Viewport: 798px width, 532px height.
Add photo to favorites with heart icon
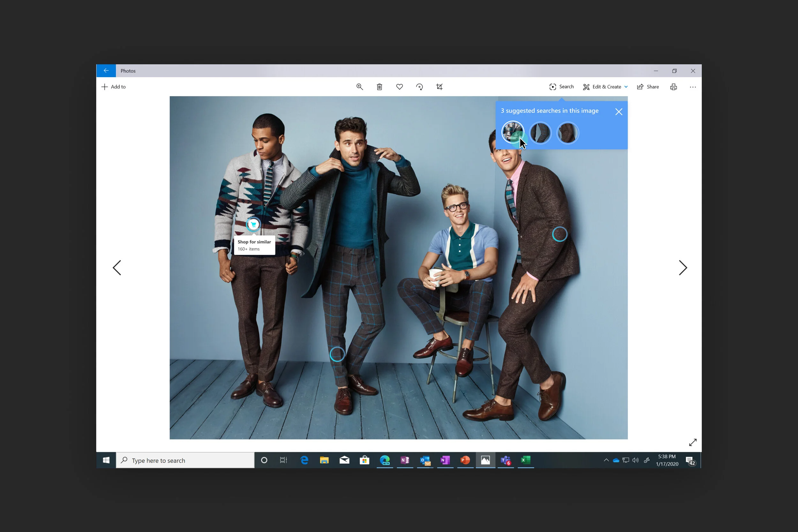pos(399,87)
